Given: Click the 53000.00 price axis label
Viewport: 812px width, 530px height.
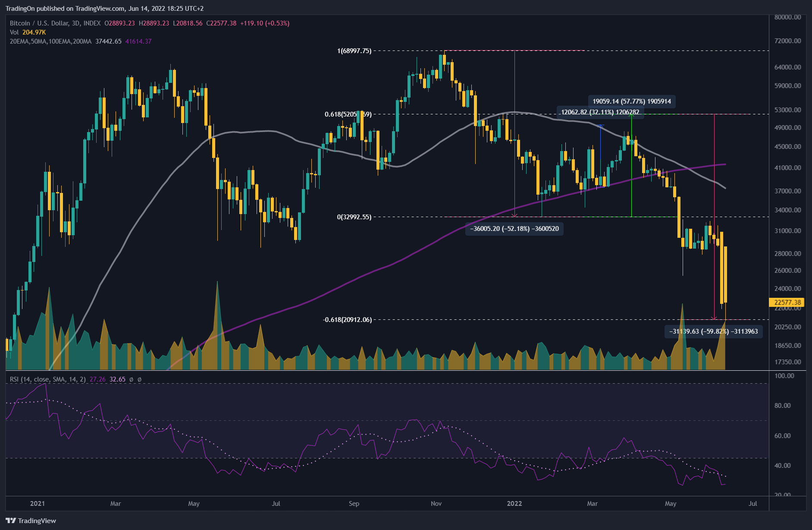Looking at the screenshot, I should click(x=788, y=110).
